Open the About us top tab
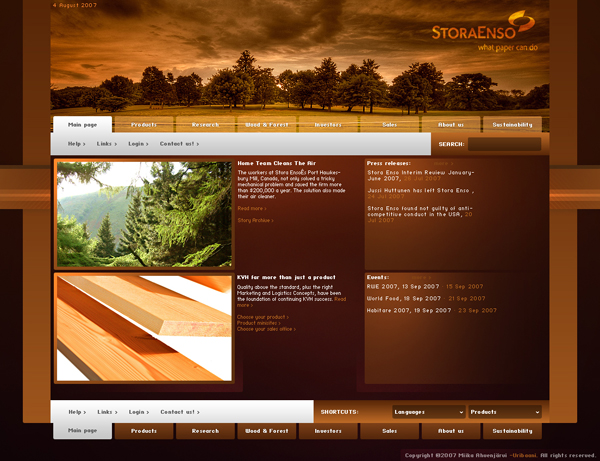The height and width of the screenshot is (461, 600). (451, 125)
